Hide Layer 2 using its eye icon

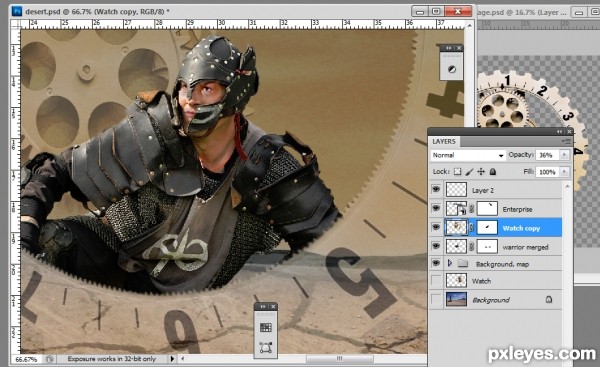click(x=436, y=189)
